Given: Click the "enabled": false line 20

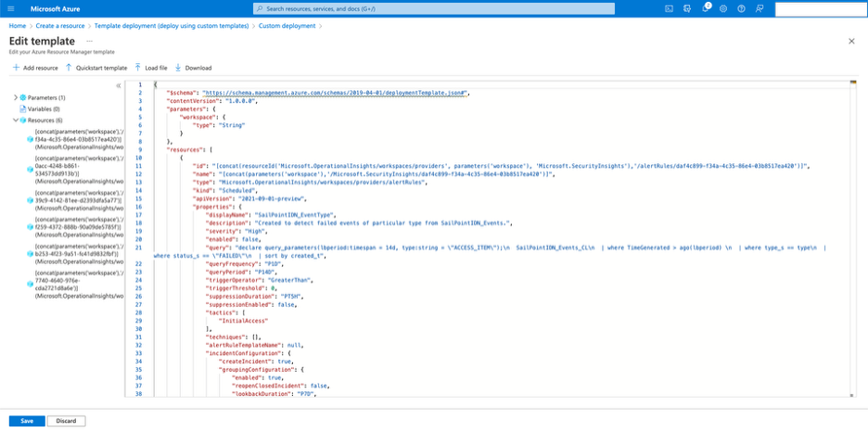Looking at the screenshot, I should coord(233,239).
